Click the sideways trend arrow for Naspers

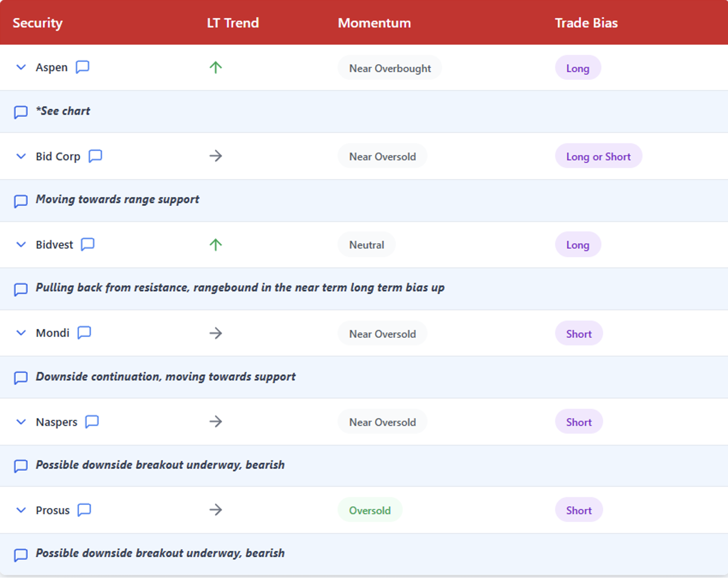tap(216, 421)
